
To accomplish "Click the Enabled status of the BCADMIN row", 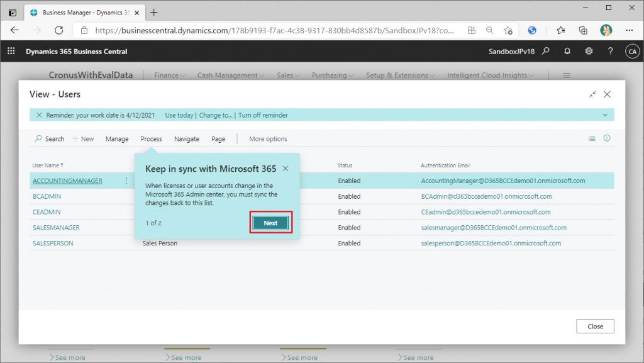I will pos(349,196).
